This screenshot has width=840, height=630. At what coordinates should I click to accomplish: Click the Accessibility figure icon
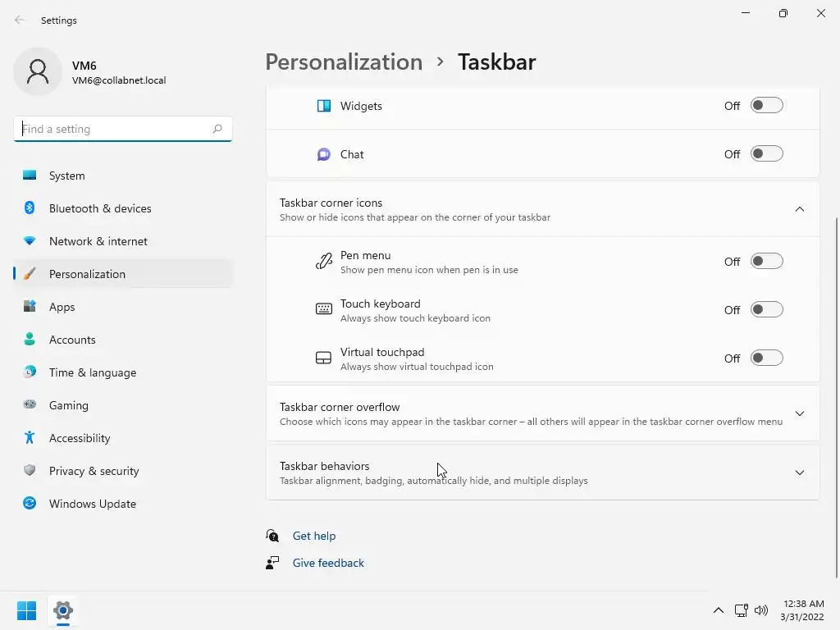30,438
